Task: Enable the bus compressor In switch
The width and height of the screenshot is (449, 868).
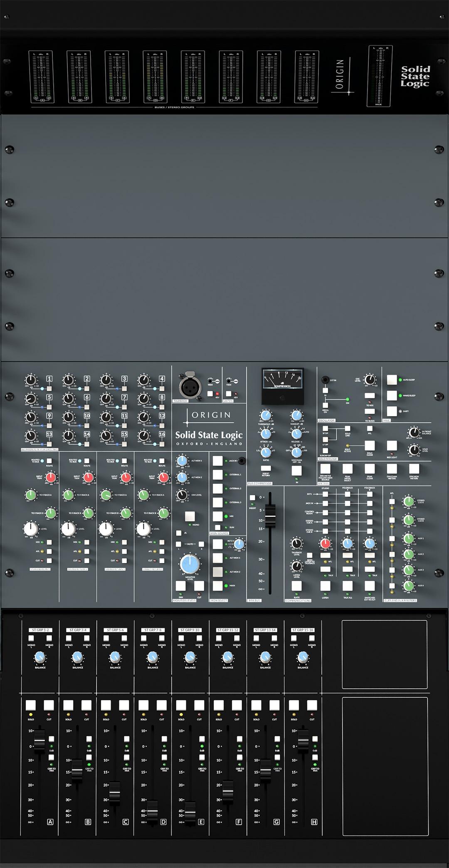Action: pyautogui.click(x=296, y=471)
